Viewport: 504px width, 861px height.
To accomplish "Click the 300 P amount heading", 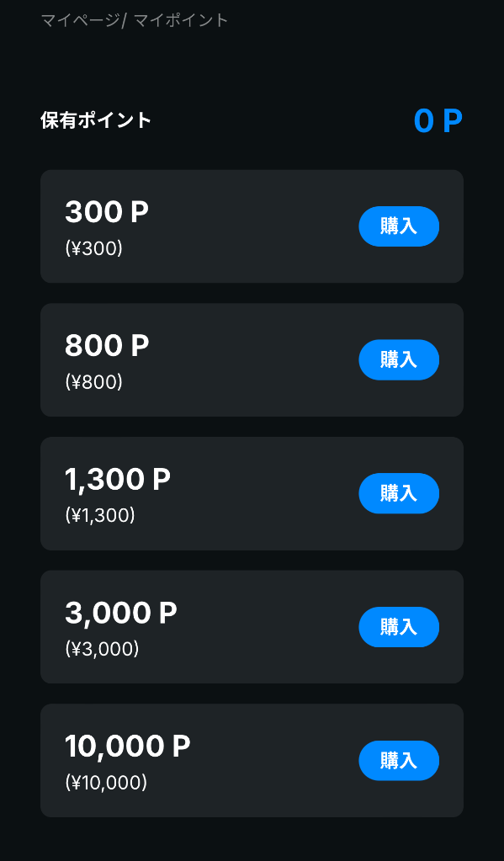I will [x=107, y=212].
